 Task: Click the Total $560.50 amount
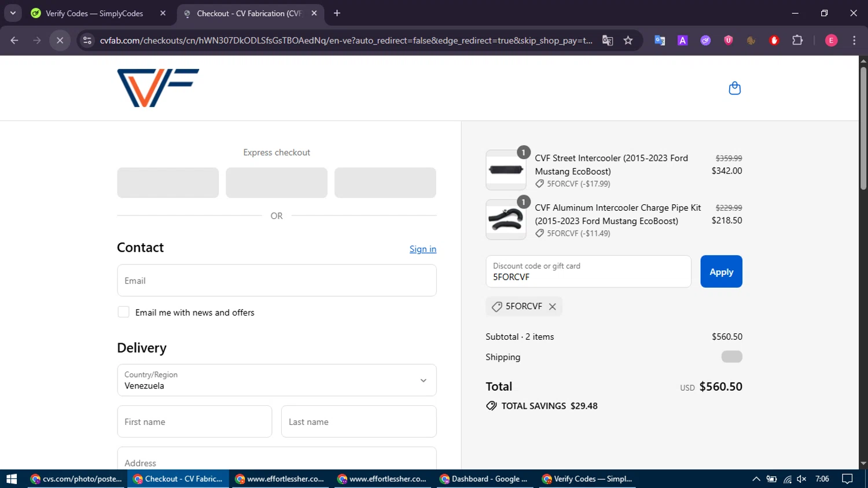(x=720, y=387)
